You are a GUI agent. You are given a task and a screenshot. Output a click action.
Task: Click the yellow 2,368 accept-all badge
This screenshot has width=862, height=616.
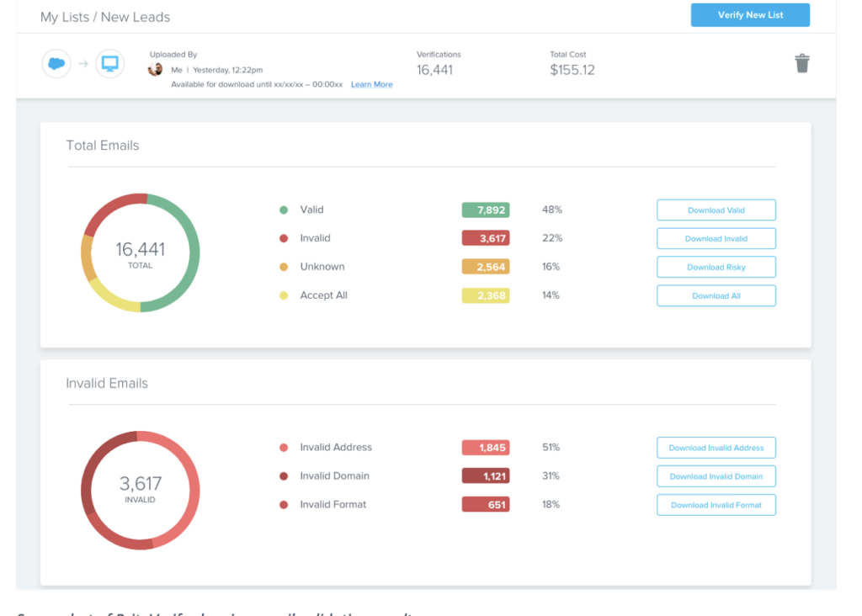coord(485,295)
